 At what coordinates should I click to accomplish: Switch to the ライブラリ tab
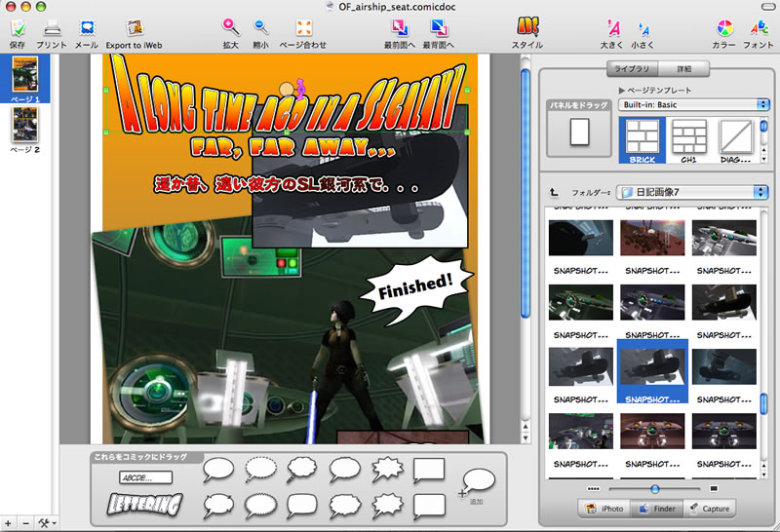632,68
